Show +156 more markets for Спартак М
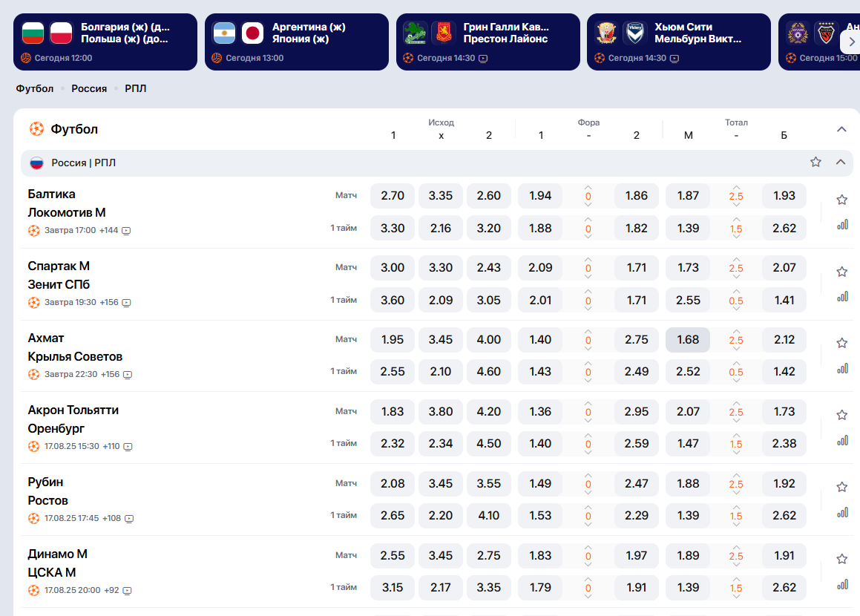This screenshot has width=860, height=616. [x=109, y=302]
